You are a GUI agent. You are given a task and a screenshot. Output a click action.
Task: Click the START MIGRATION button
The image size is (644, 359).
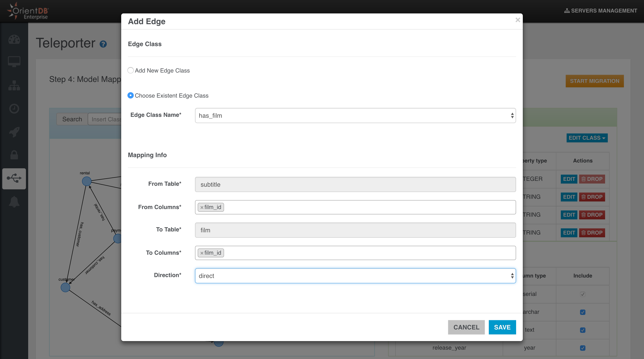595,81
